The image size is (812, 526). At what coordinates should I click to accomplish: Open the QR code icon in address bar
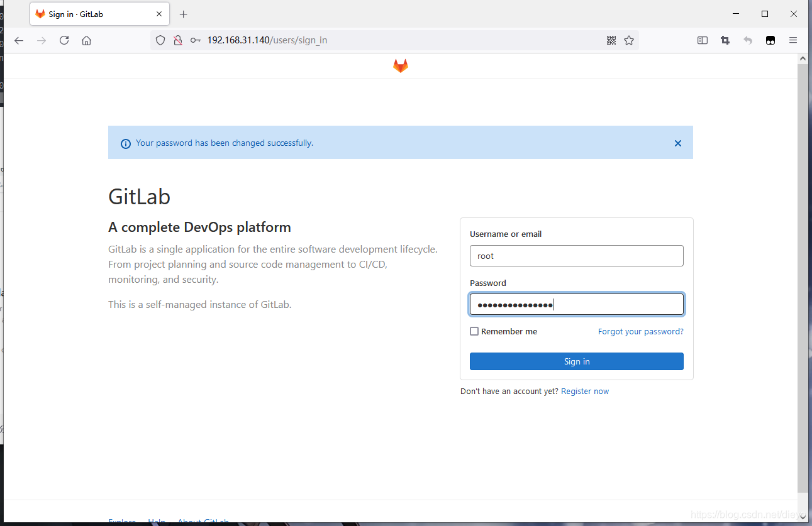(611, 40)
